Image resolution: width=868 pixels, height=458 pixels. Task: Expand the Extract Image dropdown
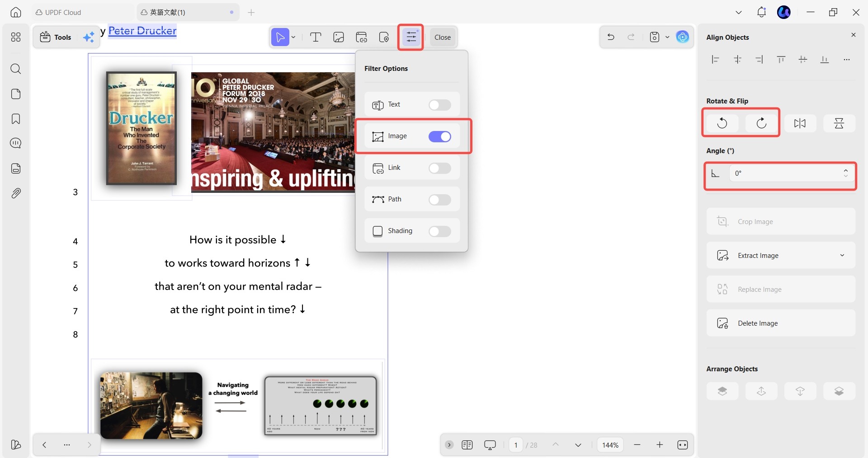(842, 255)
